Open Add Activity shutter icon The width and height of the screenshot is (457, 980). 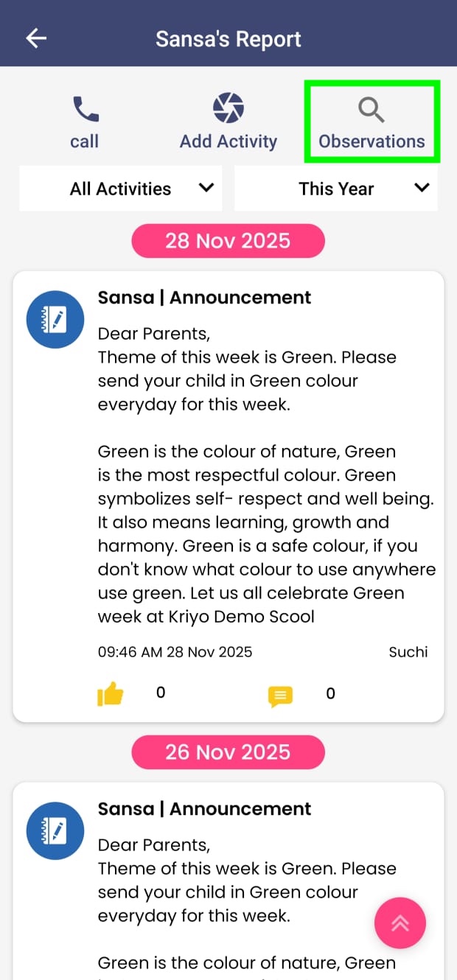coord(228,108)
